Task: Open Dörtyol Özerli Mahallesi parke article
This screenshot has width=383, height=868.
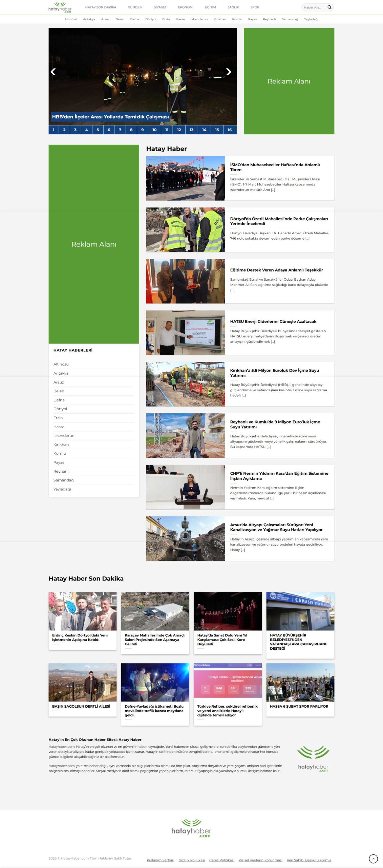Action: [x=279, y=221]
